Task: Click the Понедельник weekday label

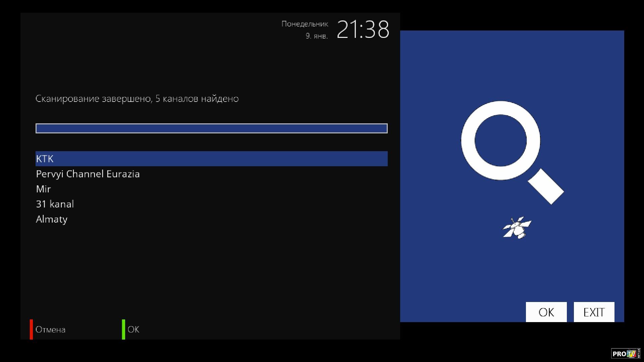Action: [x=305, y=24]
